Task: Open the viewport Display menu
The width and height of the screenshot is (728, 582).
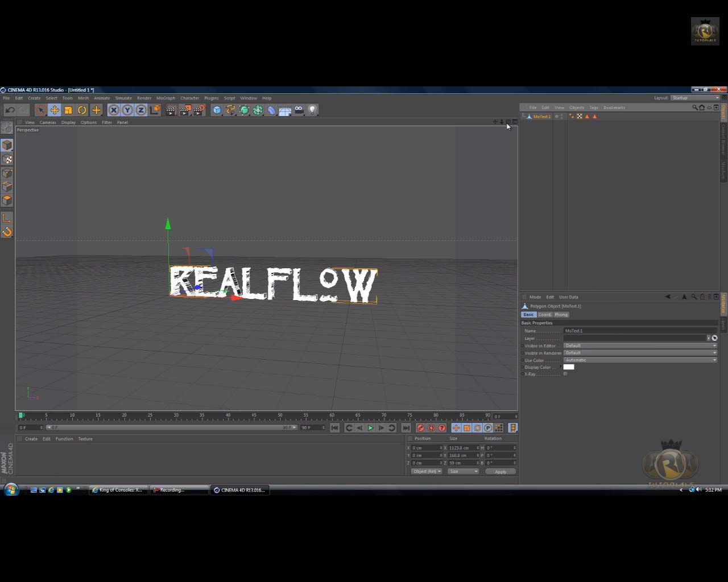Action: click(x=68, y=122)
